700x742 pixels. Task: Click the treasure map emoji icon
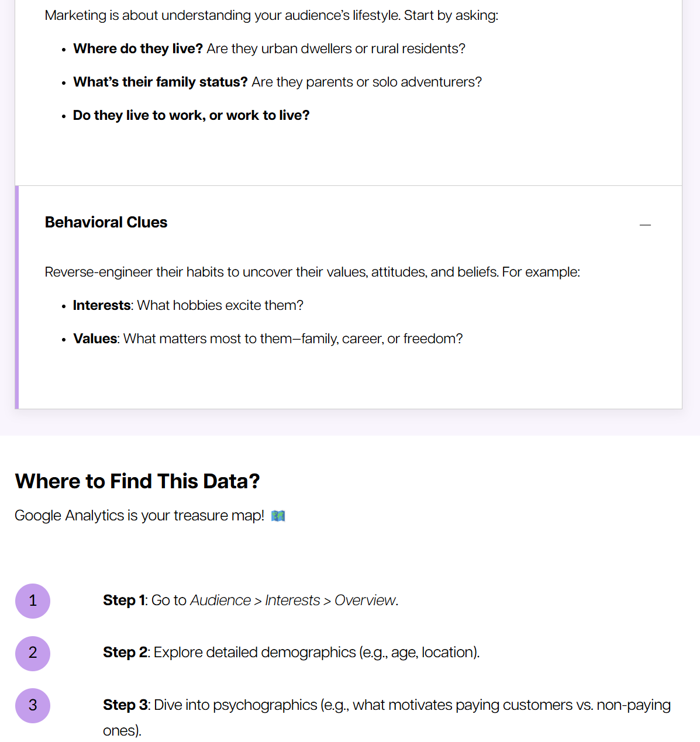coord(278,516)
